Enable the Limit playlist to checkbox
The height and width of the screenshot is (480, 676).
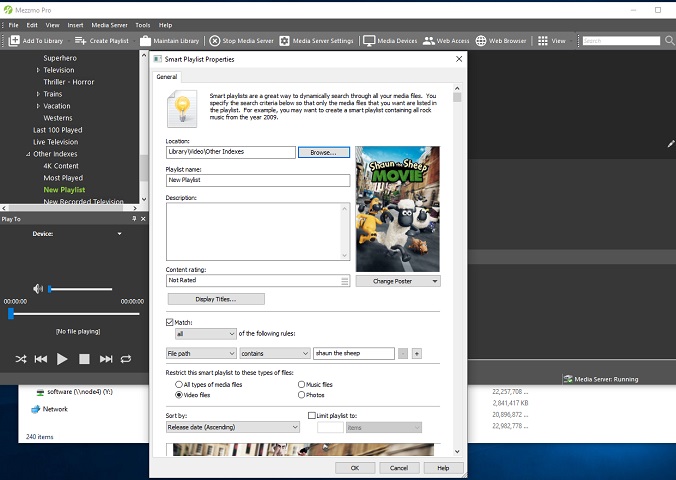312,415
